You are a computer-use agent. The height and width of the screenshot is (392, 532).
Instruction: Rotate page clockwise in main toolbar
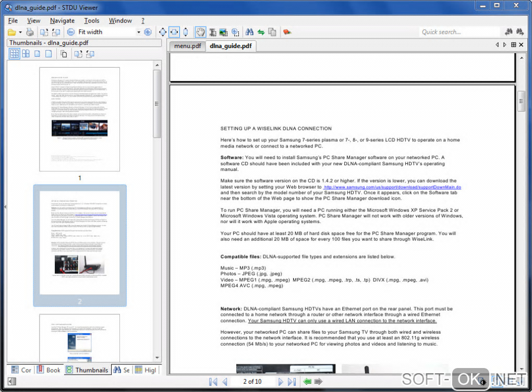(44, 32)
